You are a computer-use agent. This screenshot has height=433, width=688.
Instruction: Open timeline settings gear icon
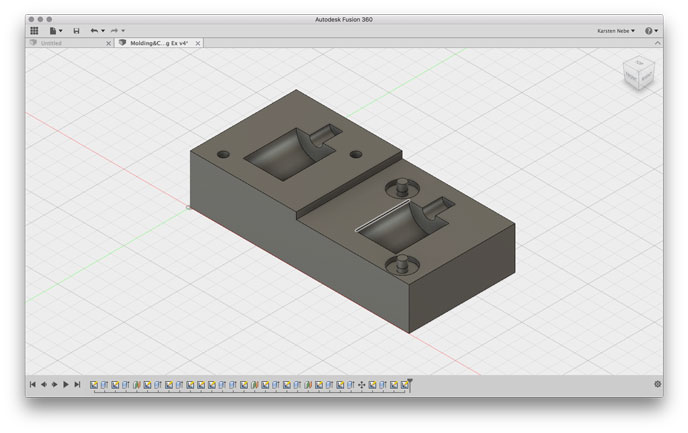tap(657, 384)
